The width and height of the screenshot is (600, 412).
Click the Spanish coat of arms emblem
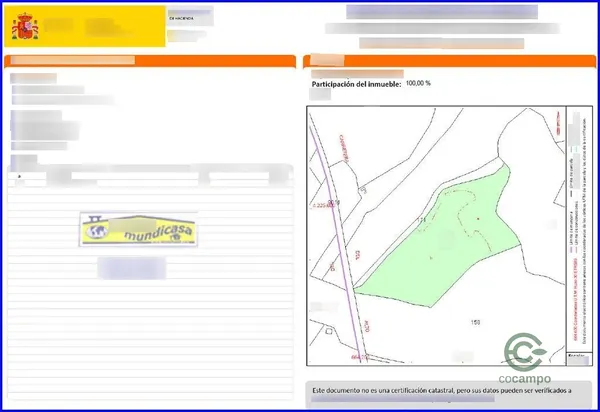tap(25, 26)
